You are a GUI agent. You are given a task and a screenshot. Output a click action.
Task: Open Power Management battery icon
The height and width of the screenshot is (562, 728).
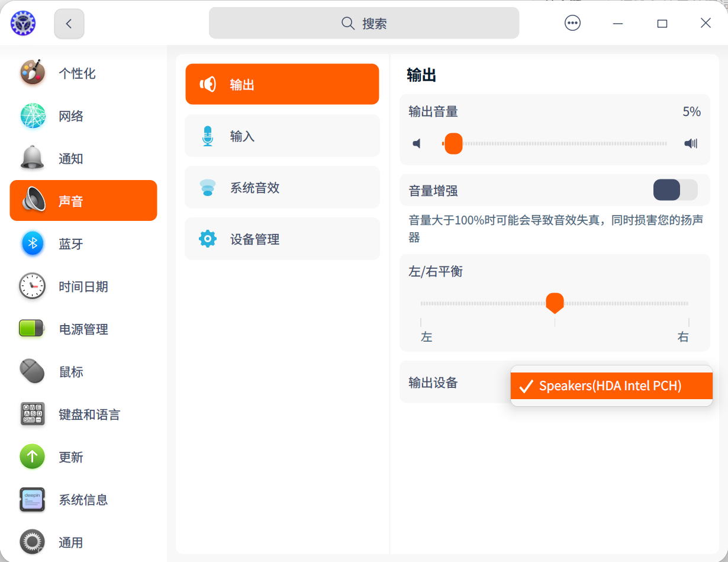(33, 329)
